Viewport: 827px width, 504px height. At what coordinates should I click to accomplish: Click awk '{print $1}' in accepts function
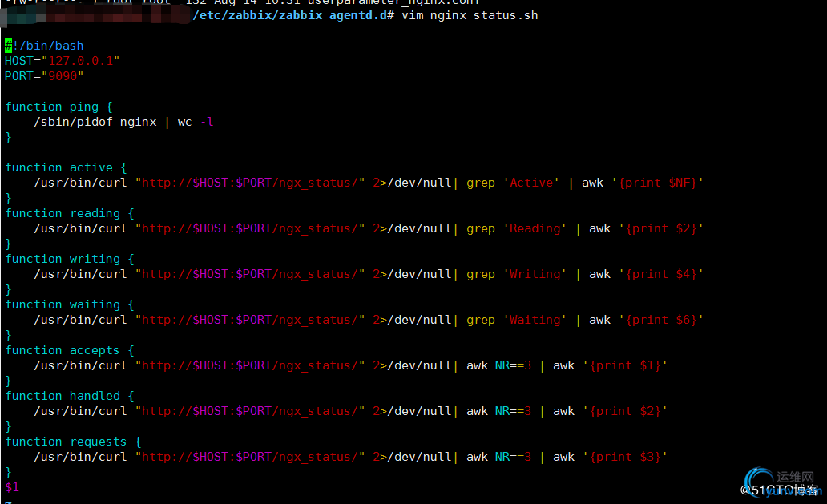click(x=610, y=366)
